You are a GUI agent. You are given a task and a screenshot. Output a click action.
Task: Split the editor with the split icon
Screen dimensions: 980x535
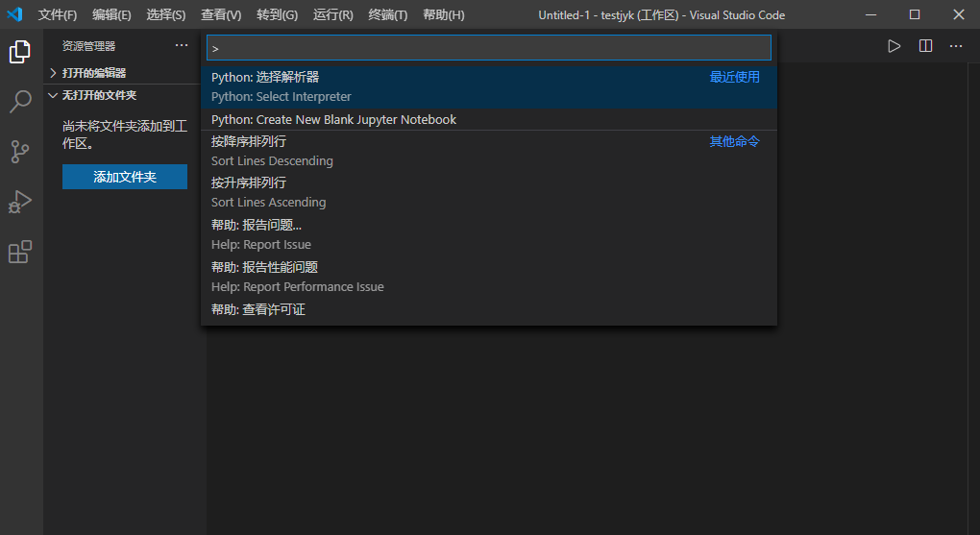click(x=925, y=46)
